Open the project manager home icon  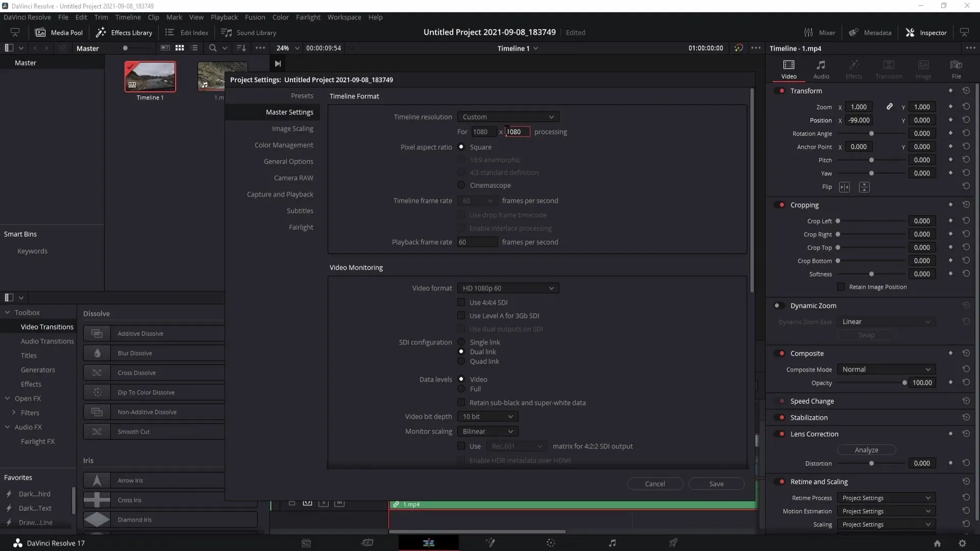pos(937,543)
